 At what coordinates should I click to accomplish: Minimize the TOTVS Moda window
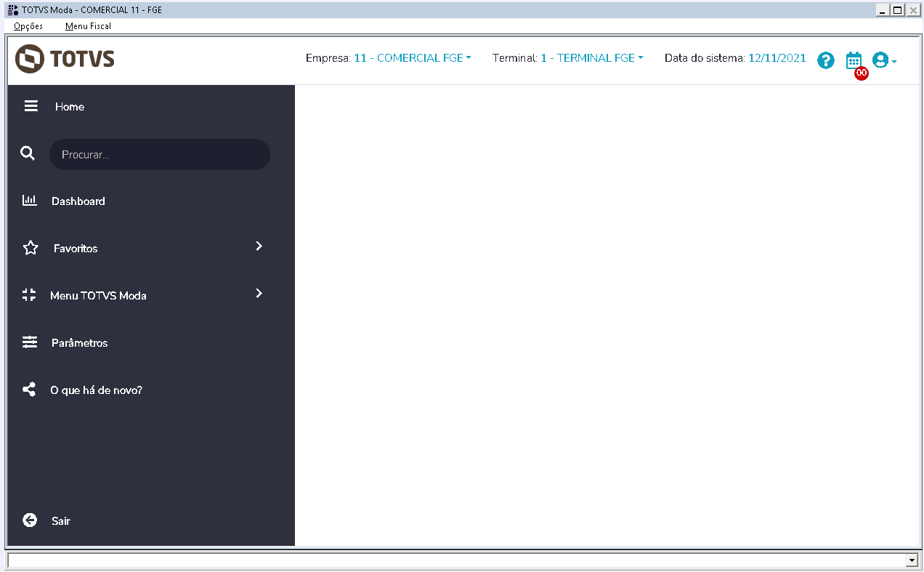[x=882, y=10]
